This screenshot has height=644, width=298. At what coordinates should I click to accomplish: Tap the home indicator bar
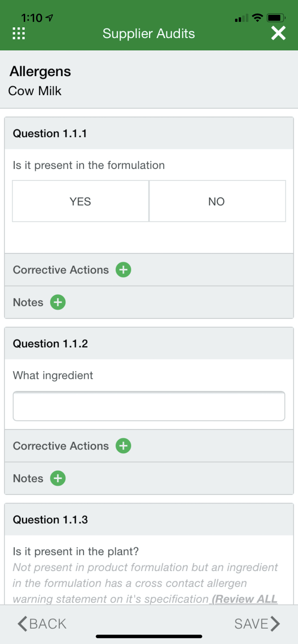pos(149,637)
